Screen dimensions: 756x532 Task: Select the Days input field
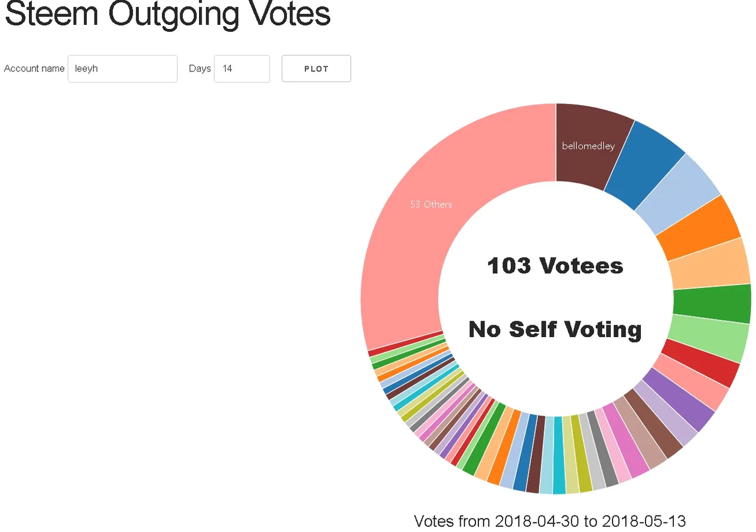click(x=242, y=68)
